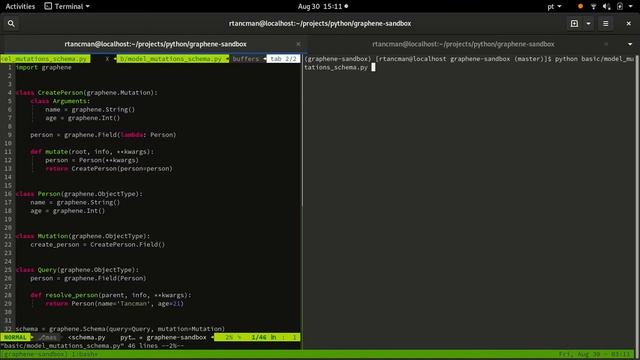Click the X in vim tabline
640x360 pixels.
click(x=107, y=59)
